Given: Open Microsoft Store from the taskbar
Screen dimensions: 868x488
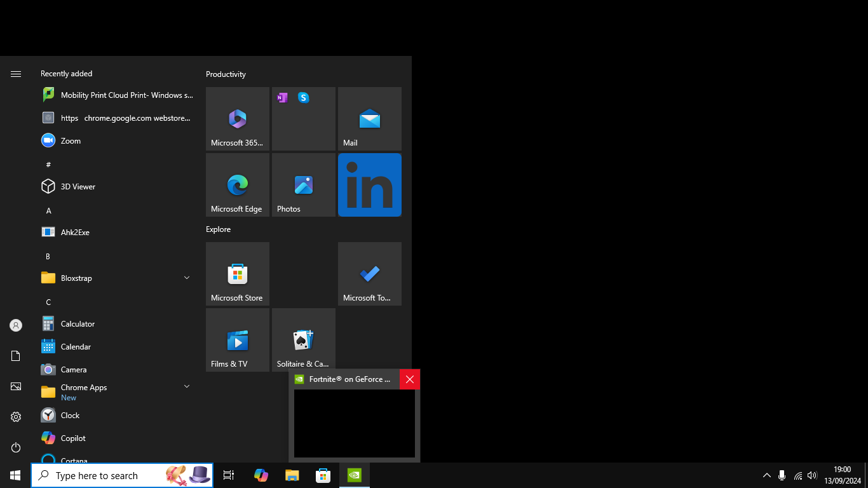Looking at the screenshot, I should (x=323, y=475).
